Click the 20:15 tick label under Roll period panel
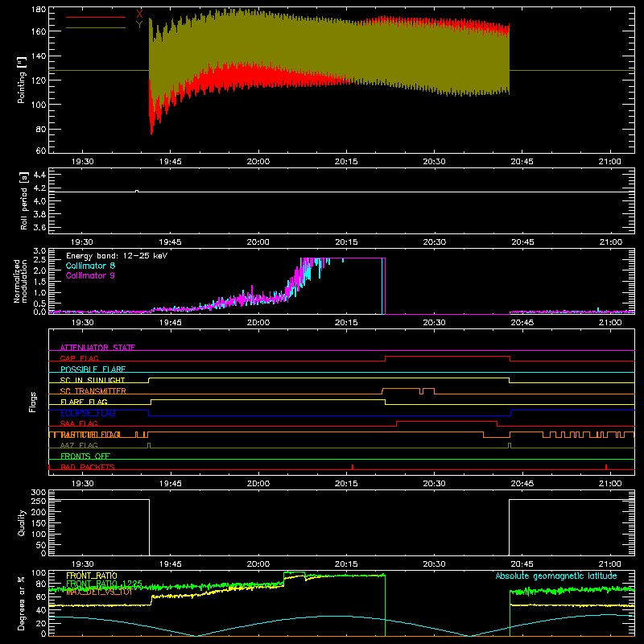The width and height of the screenshot is (644, 644). (346, 242)
